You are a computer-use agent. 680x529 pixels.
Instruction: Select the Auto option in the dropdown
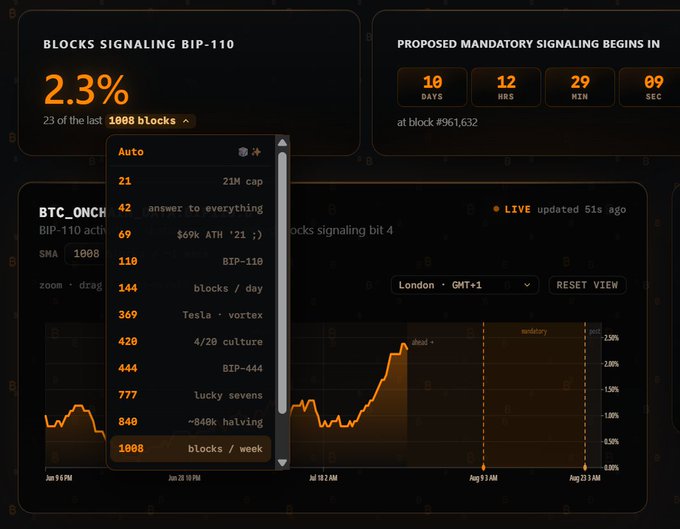pyautogui.click(x=190, y=152)
